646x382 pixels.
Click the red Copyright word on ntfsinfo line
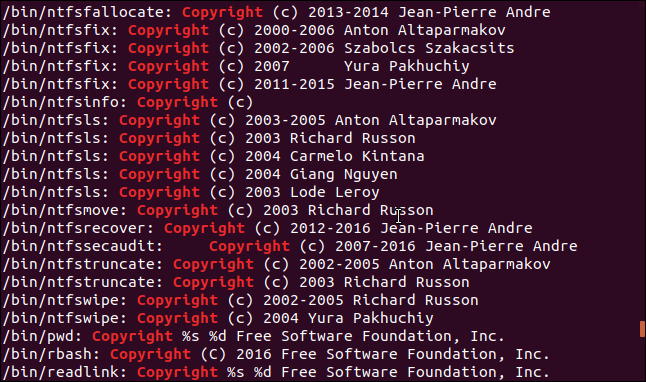tap(177, 103)
